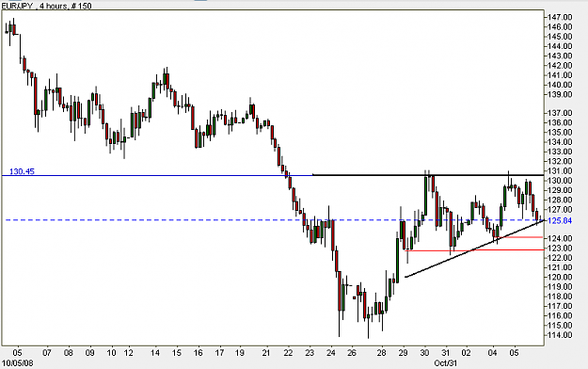Click date label 04 on time axis
The image size is (588, 369).
[493, 353]
